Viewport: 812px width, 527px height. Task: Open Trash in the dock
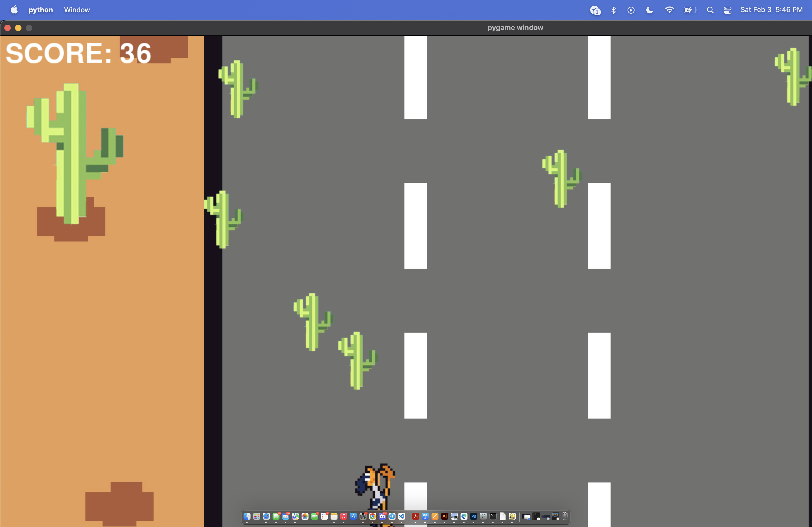click(565, 517)
